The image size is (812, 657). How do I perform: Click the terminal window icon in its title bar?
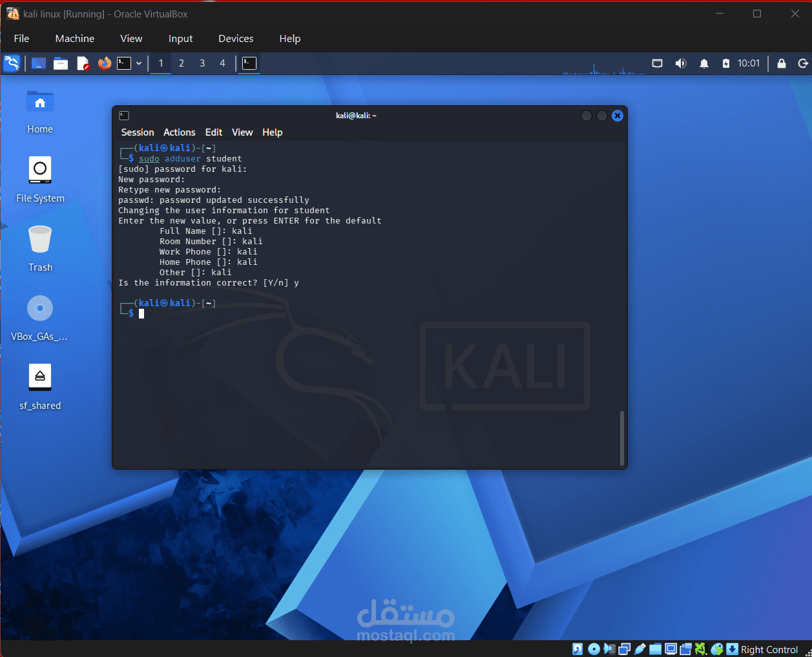coord(124,116)
